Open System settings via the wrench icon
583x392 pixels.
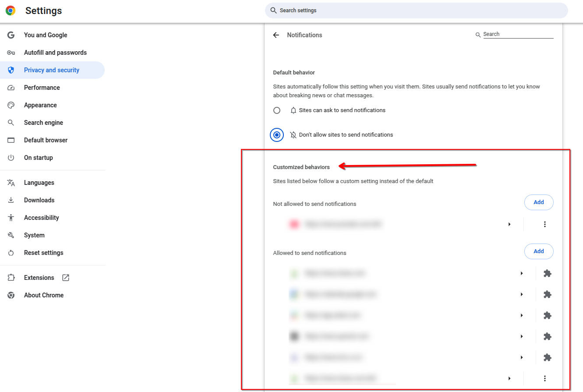[11, 235]
